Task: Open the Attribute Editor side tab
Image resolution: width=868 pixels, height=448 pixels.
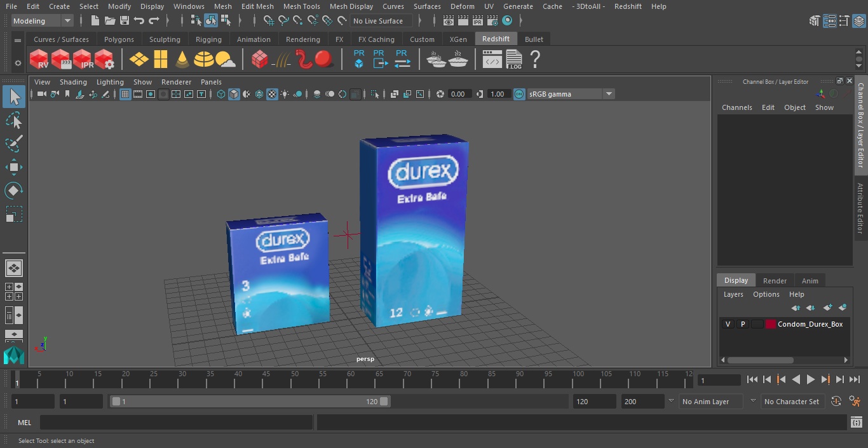Action: click(861, 208)
